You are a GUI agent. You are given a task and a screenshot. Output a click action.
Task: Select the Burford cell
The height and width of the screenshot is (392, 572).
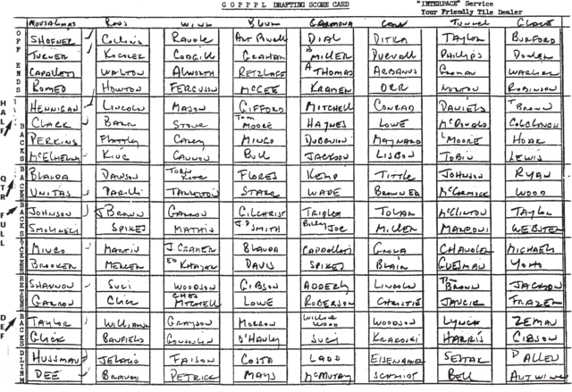click(x=533, y=37)
